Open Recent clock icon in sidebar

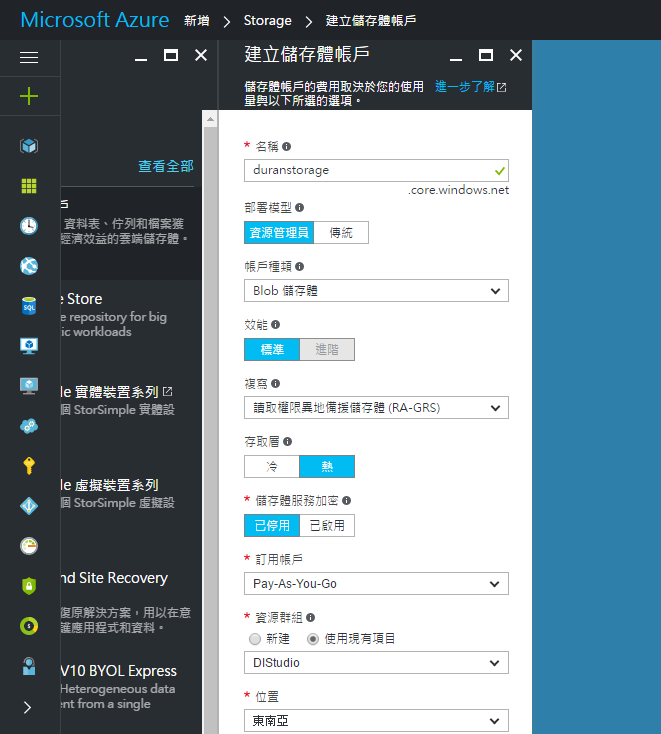tap(29, 226)
